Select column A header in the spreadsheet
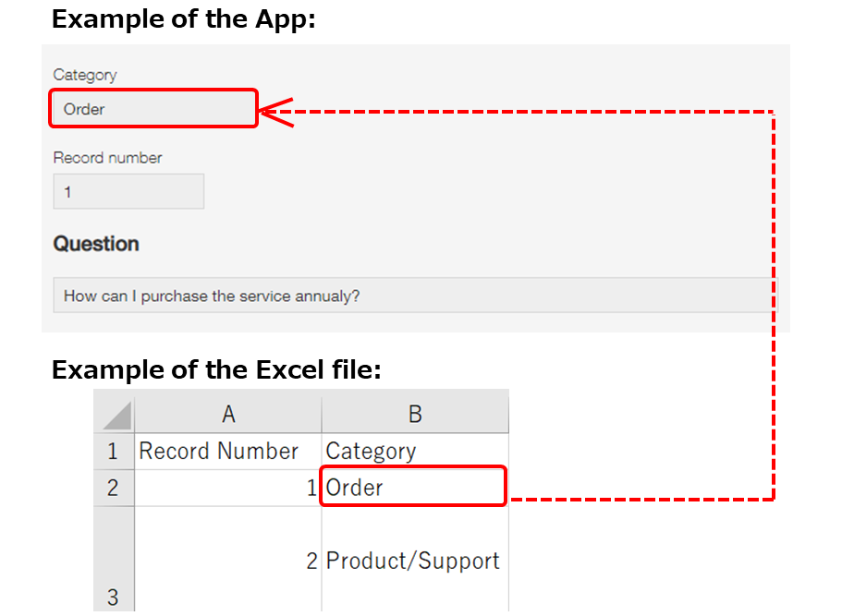 228,413
